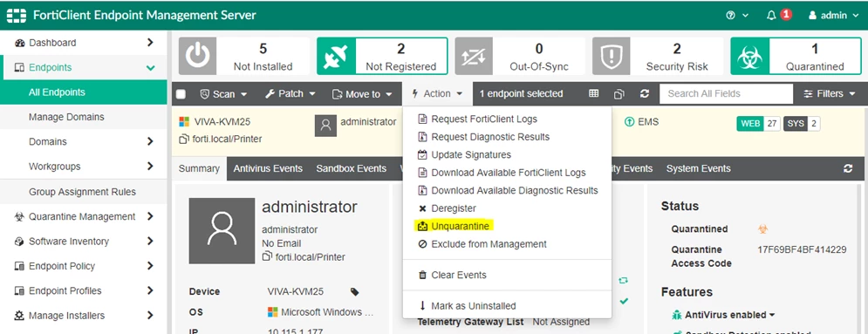The image size is (868, 334).
Task: Switch to the System Events tab
Action: click(x=698, y=168)
